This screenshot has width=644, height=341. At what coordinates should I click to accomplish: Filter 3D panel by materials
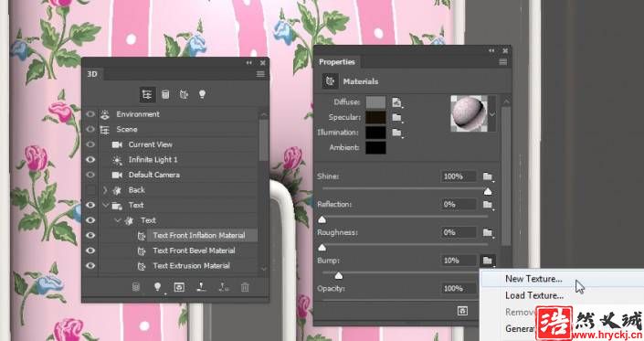184,94
